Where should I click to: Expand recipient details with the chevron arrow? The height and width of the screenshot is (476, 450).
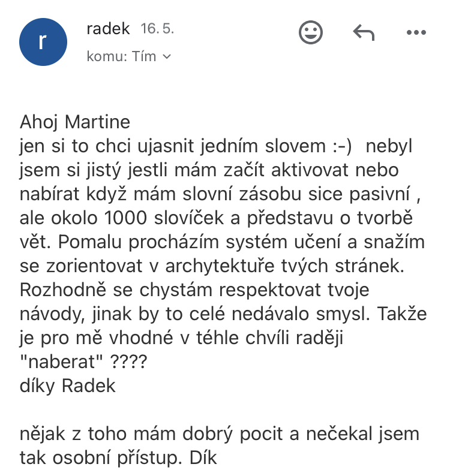[x=167, y=57]
